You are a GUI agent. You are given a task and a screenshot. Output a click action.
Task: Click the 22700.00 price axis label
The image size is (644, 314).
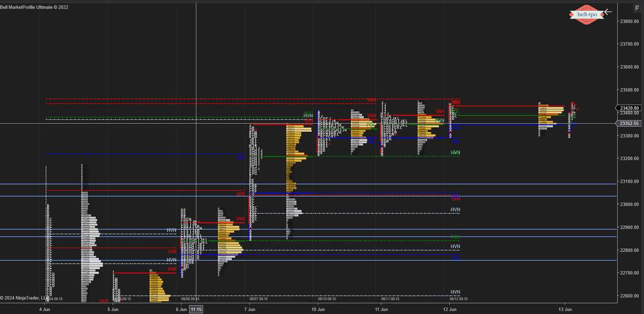[x=630, y=273]
